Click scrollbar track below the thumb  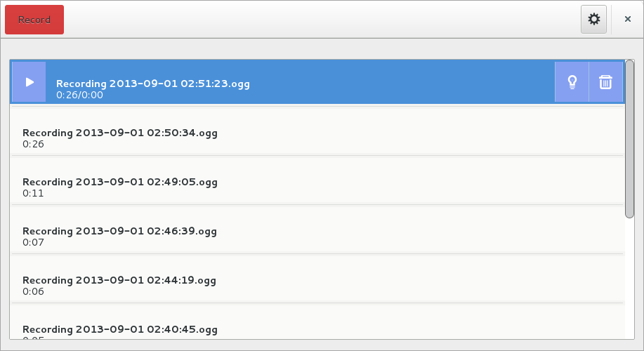629,281
